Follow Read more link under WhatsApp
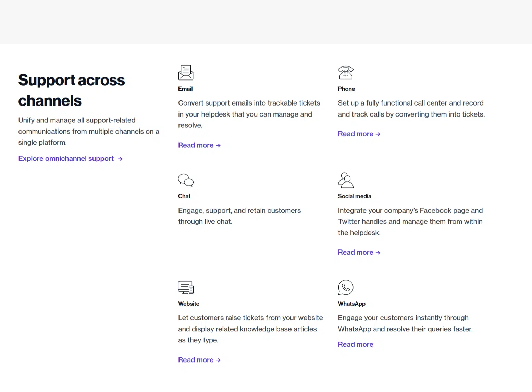Viewport: 532px width, 392px height. click(x=355, y=345)
